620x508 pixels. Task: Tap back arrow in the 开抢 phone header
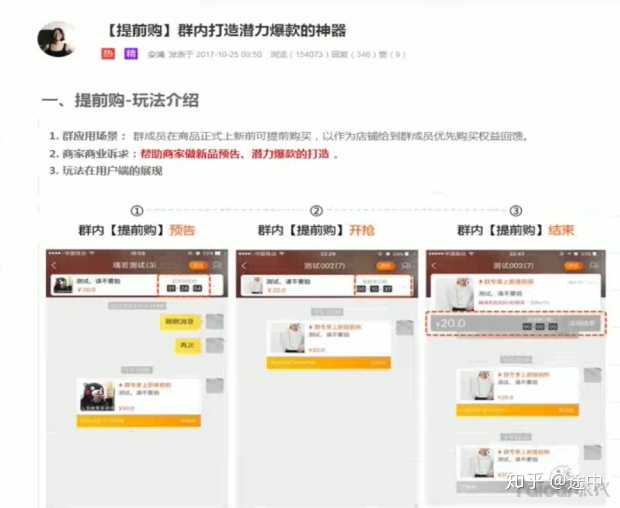244,266
